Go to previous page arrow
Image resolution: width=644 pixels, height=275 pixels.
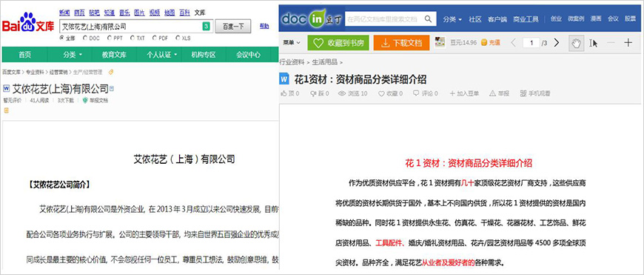pos(513,43)
